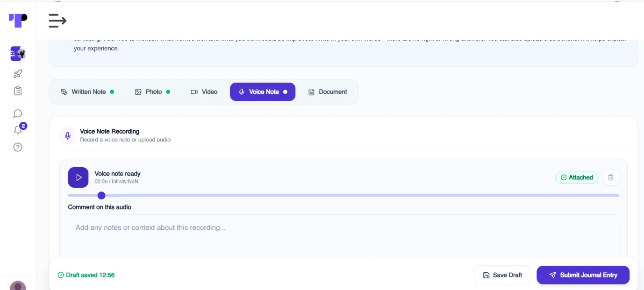Switch to the Written Note tab

point(87,92)
